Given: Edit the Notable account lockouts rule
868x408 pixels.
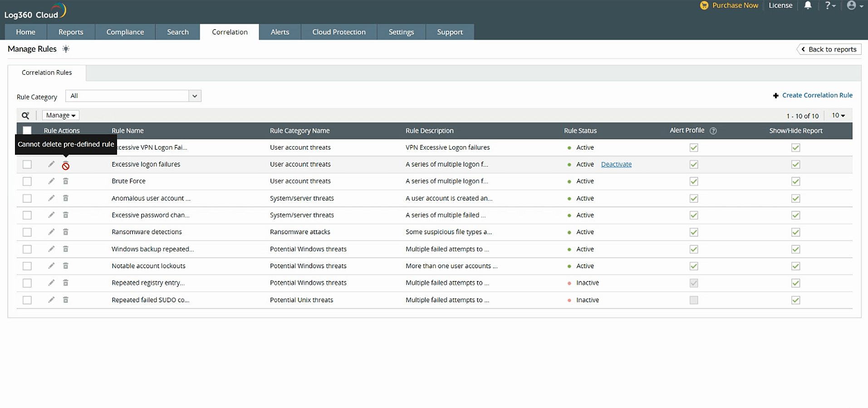Looking at the screenshot, I should [x=51, y=266].
